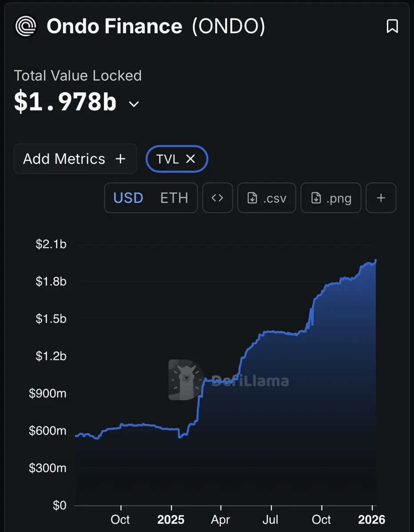Open the embed code icon button
Image resolution: width=414 pixels, height=532 pixels.
pos(217,198)
